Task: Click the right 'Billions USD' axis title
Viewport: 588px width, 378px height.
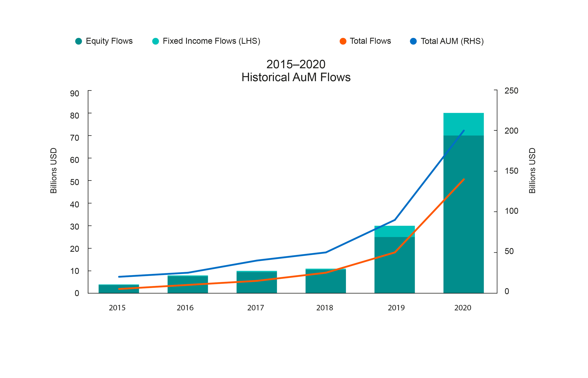Action: tap(532, 171)
